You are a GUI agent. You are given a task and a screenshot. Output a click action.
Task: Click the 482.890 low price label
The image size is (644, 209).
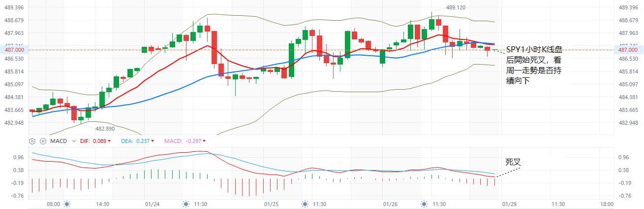[x=105, y=128]
